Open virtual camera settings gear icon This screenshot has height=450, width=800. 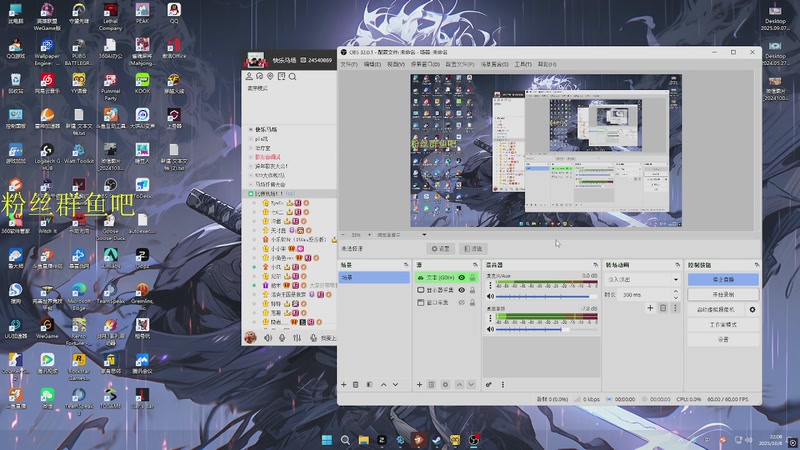coord(752,310)
